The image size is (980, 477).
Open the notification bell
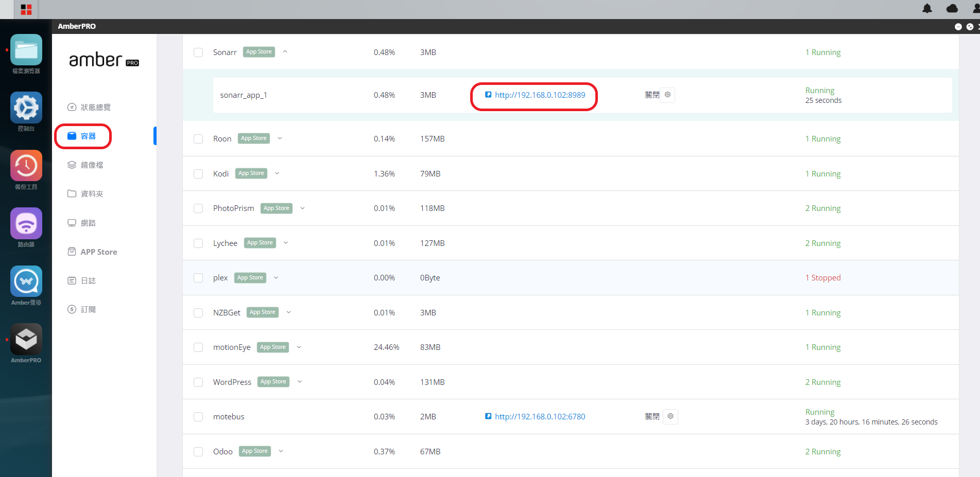(x=927, y=8)
